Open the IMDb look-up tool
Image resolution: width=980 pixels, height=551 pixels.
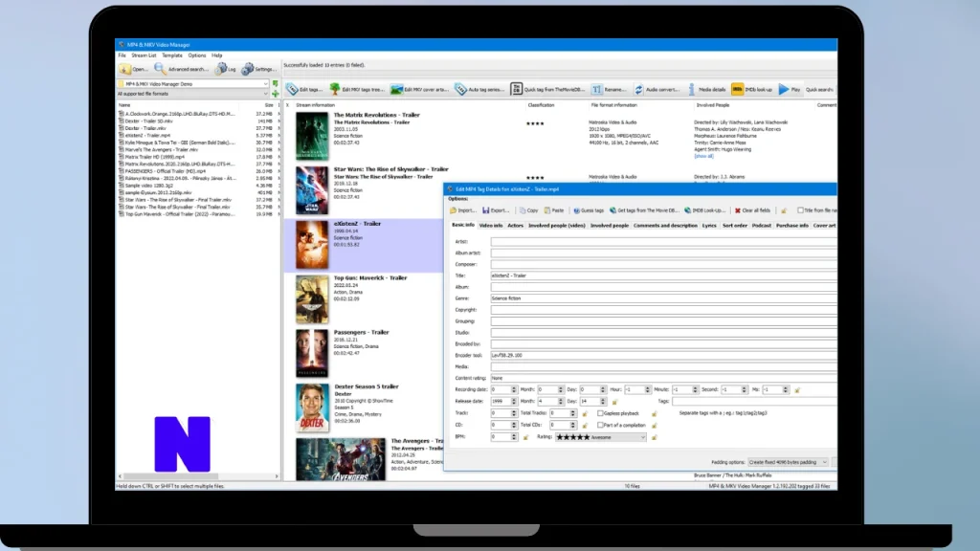(x=752, y=89)
